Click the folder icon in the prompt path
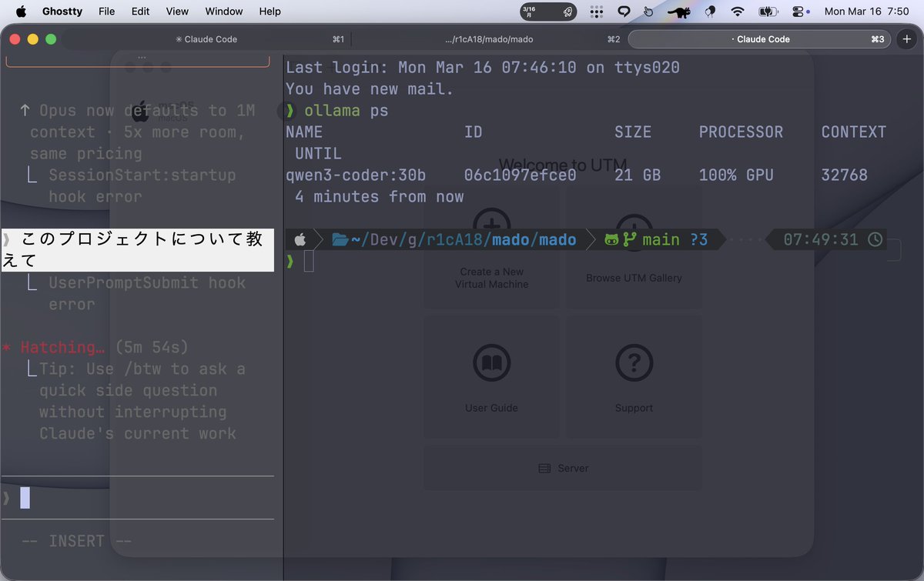The height and width of the screenshot is (581, 924). [x=340, y=240]
